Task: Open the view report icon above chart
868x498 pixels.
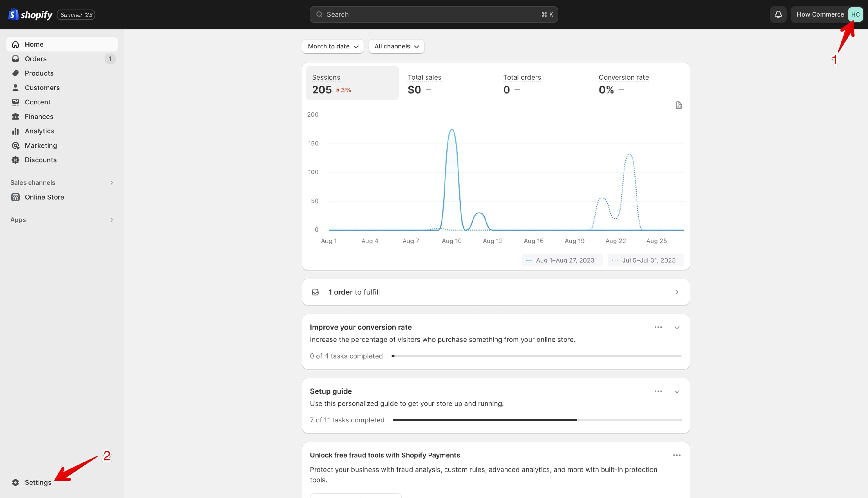Action: point(678,105)
